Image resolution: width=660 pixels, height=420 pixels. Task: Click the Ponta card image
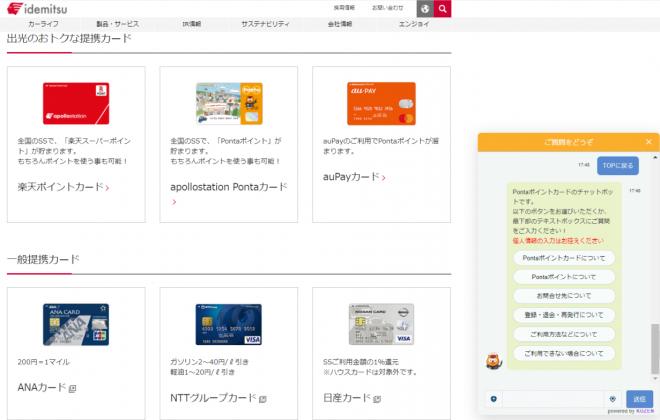point(229,104)
